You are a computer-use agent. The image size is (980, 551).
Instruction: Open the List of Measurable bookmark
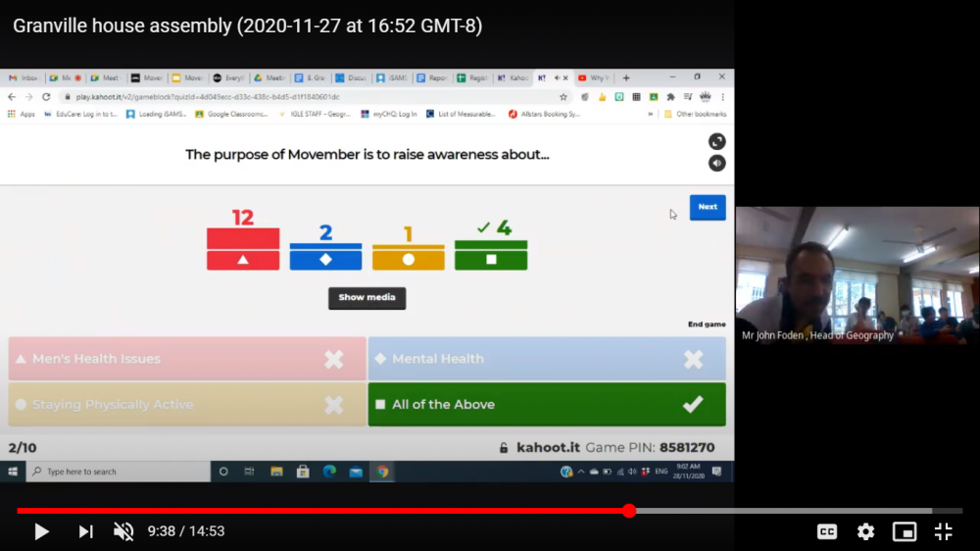tap(461, 114)
